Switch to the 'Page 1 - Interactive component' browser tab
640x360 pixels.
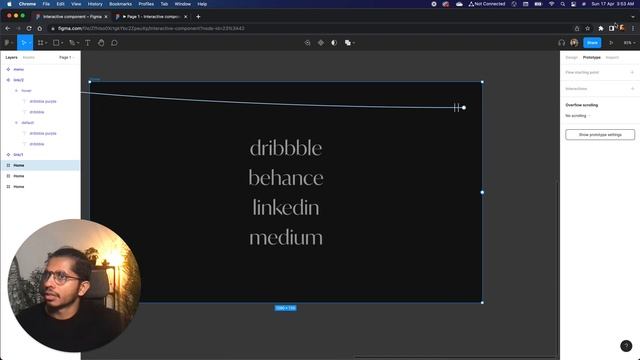pos(151,17)
